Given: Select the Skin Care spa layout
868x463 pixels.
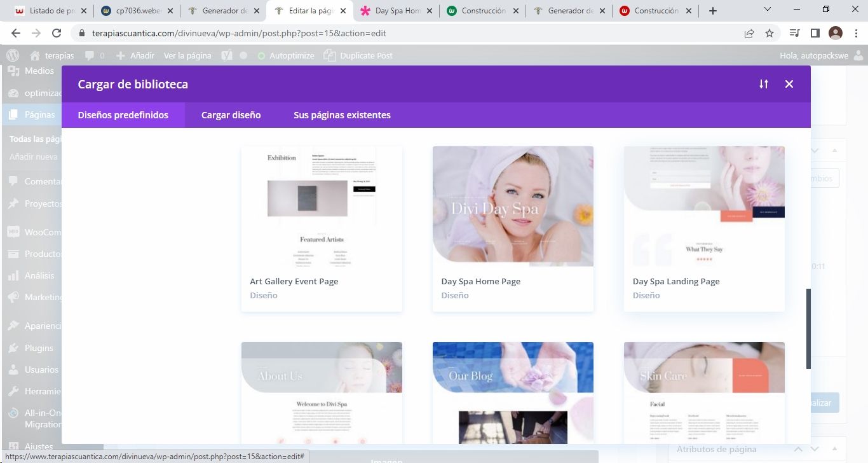Looking at the screenshot, I should 704,392.
